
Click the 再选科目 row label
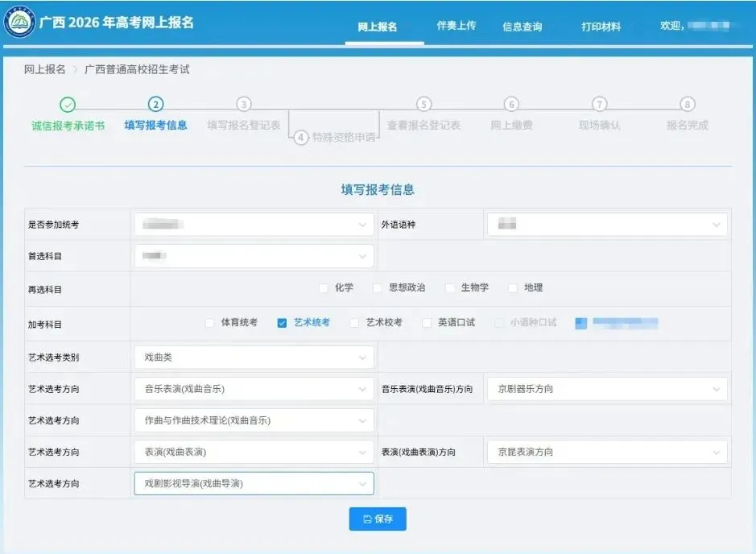point(44,289)
